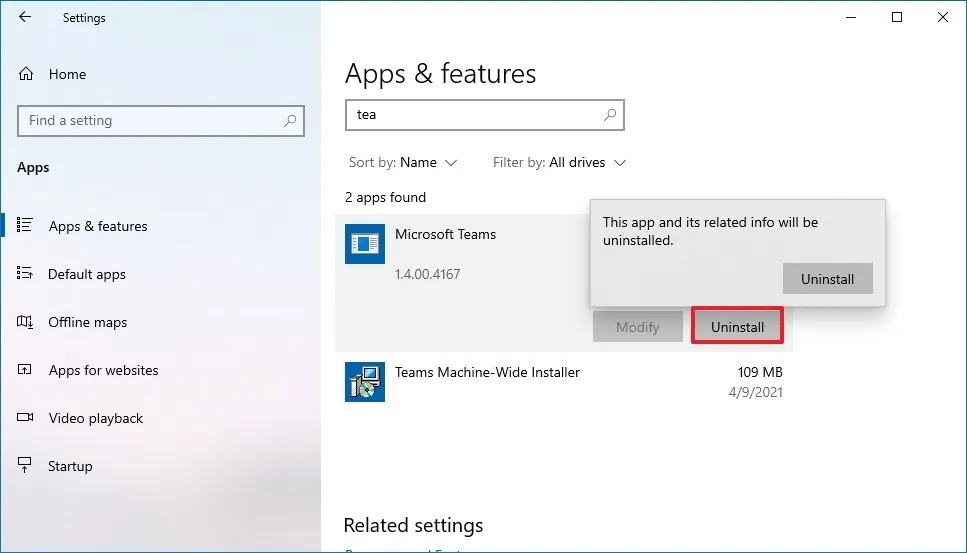Viewport: 967px width, 553px height.
Task: Focus the Find a setting search box
Action: [161, 121]
